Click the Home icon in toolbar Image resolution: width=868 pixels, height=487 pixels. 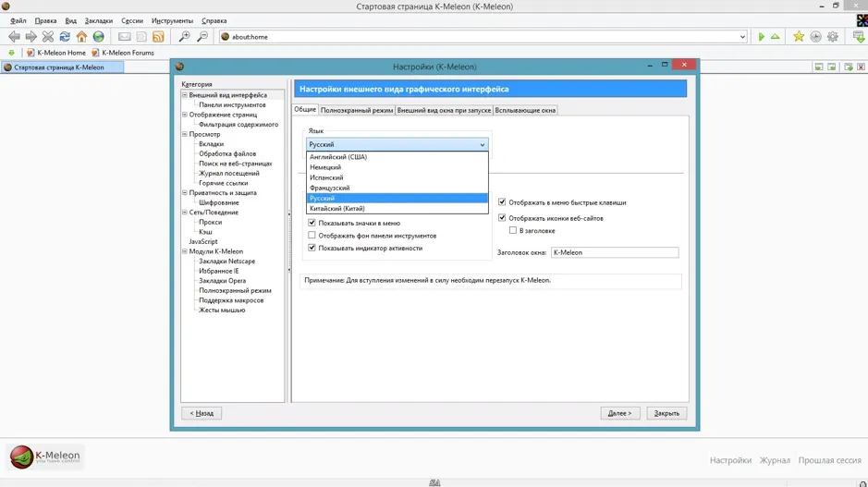click(x=81, y=37)
